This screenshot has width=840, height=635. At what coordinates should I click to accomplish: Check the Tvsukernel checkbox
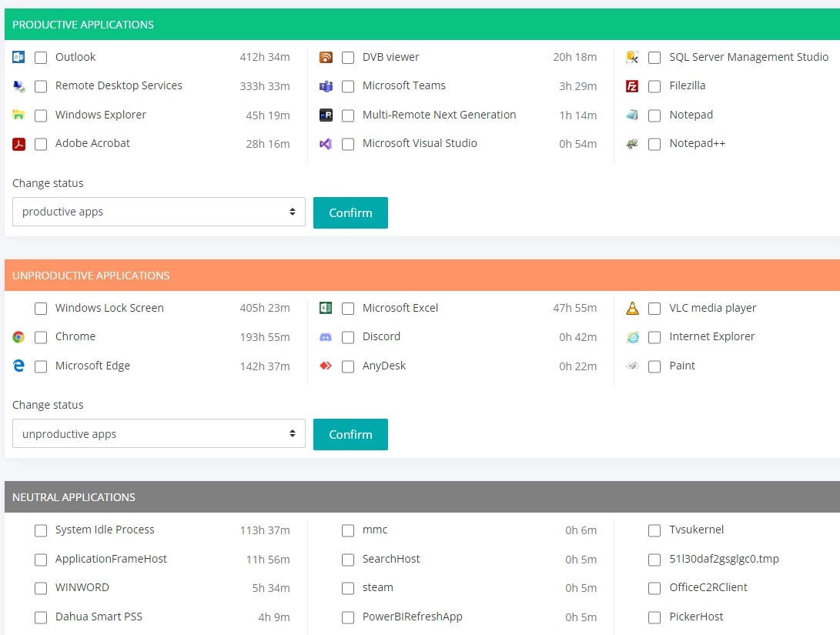point(654,530)
